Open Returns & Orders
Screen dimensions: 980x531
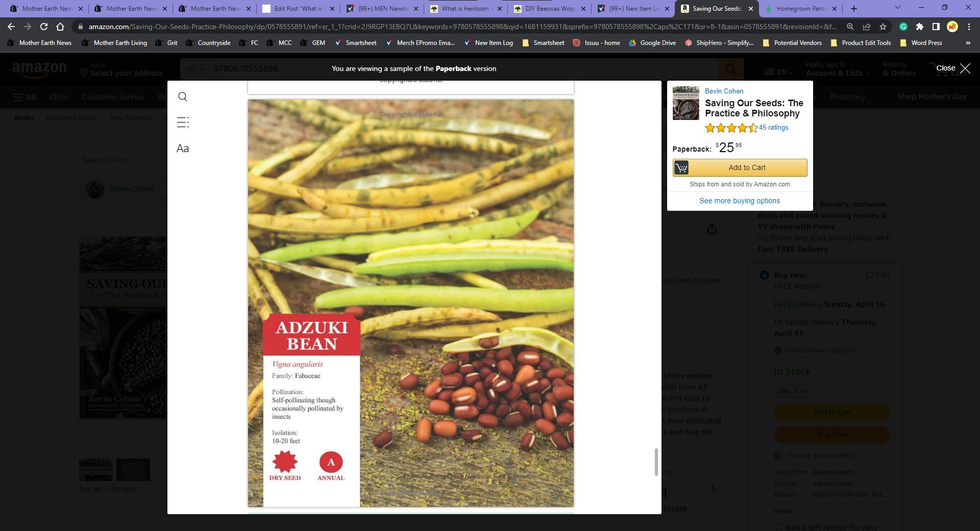(899, 69)
